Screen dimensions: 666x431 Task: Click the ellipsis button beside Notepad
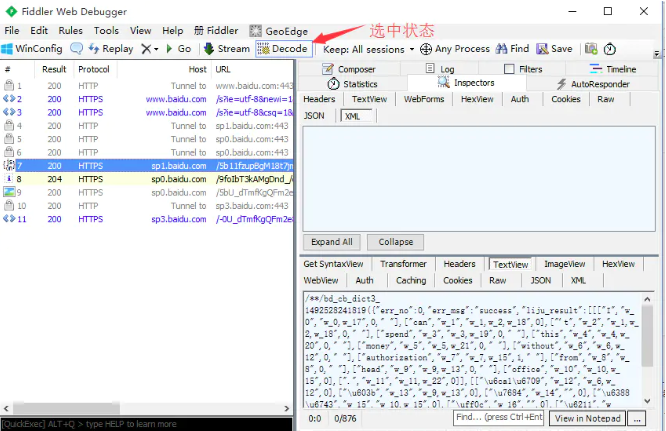click(637, 418)
